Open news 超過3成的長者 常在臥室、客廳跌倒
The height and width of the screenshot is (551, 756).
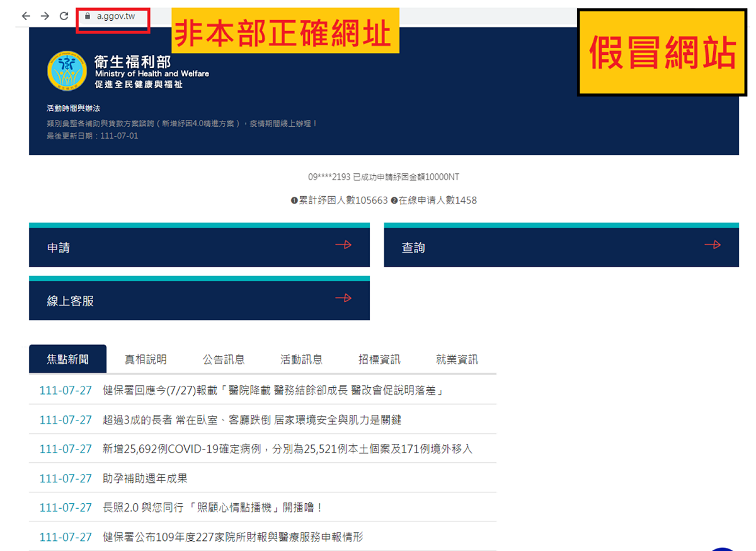(x=252, y=420)
